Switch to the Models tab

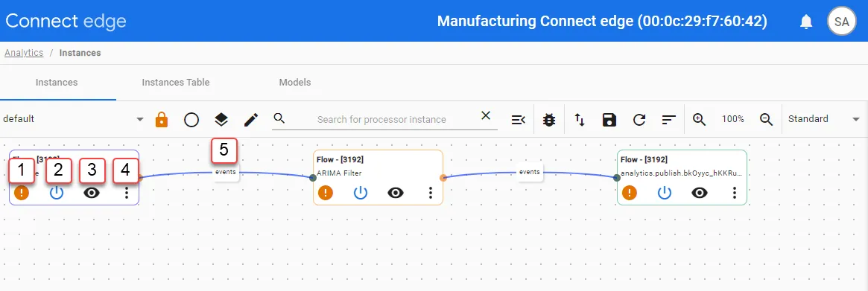click(x=295, y=83)
